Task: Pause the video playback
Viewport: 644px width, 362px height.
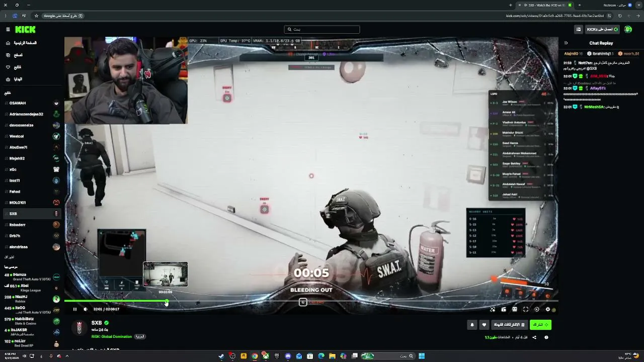Action: (74, 309)
